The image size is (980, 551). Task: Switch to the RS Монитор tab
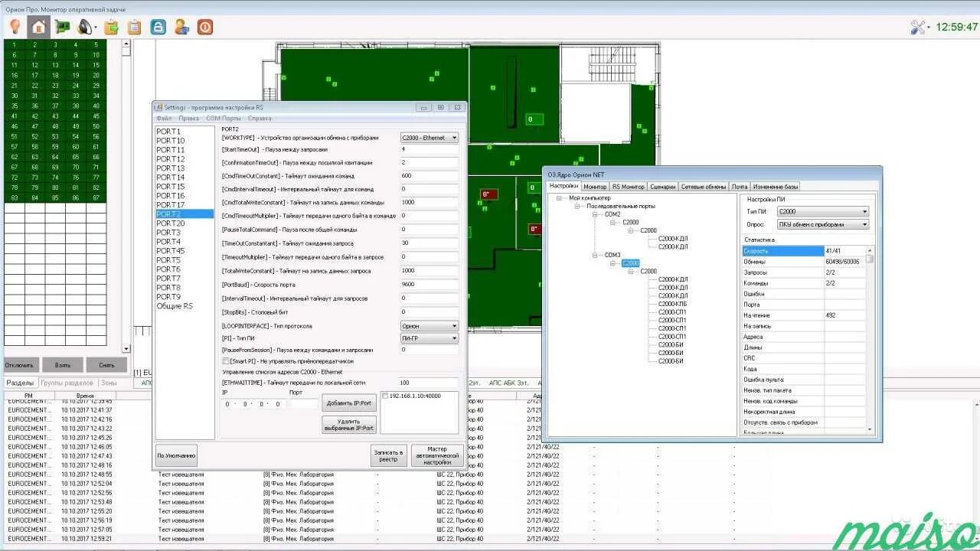(x=629, y=186)
